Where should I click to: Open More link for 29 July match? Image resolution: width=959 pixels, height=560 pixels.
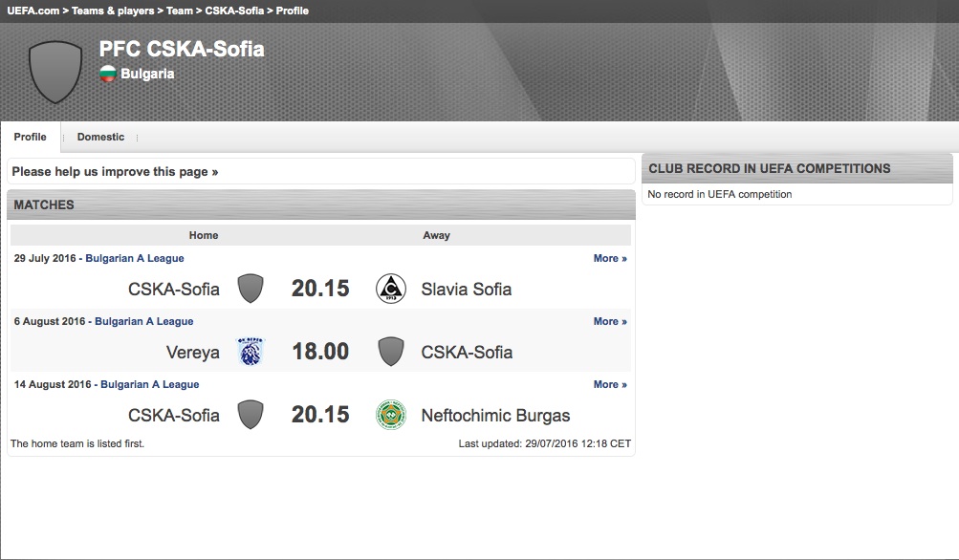[x=610, y=258]
